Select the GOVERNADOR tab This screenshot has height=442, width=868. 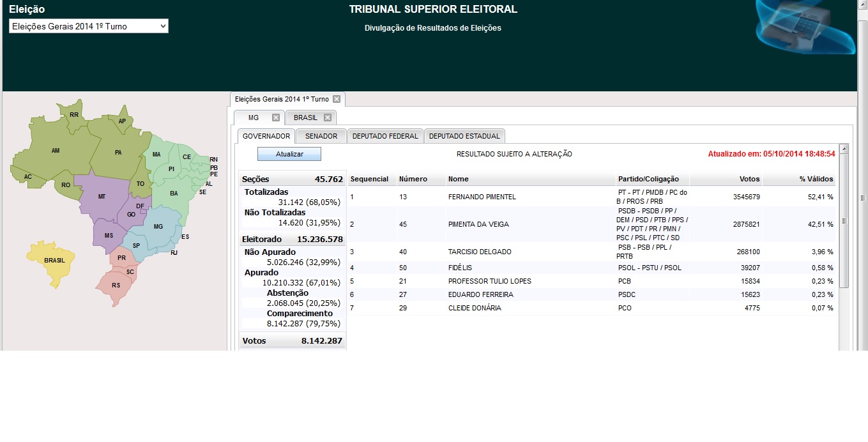[266, 136]
